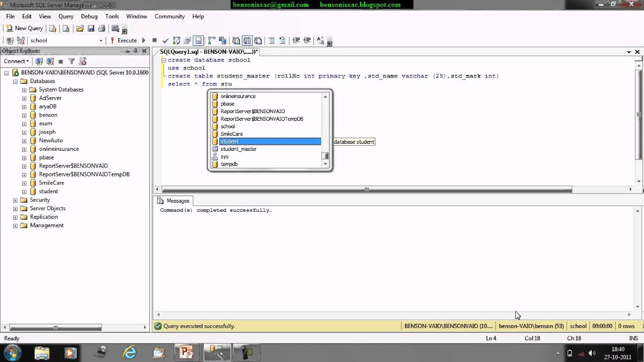Toggle Include Actual Execution Plan button
The width and height of the screenshot is (644, 362).
(x=212, y=40)
